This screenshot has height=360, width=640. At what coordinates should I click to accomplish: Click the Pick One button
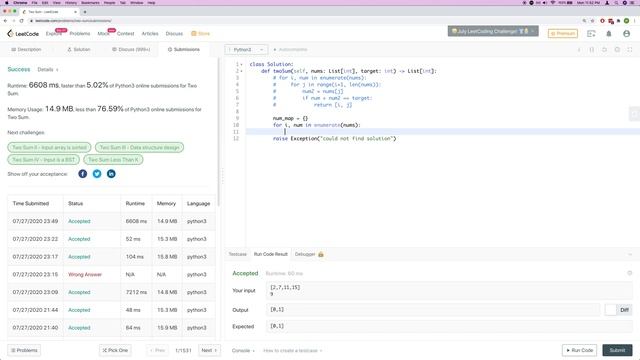point(115,350)
